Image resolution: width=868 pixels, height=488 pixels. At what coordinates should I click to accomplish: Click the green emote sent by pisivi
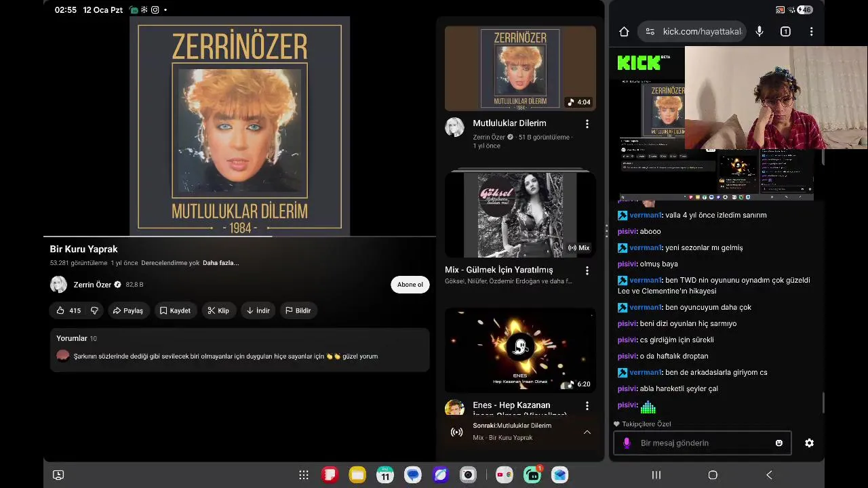tap(648, 406)
